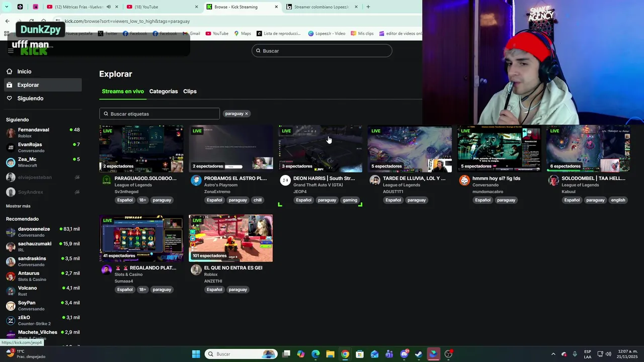Viewport: 644px width, 362px height.
Task: Click the Grand Theft Auto V (GTA) category link
Action: (318, 185)
